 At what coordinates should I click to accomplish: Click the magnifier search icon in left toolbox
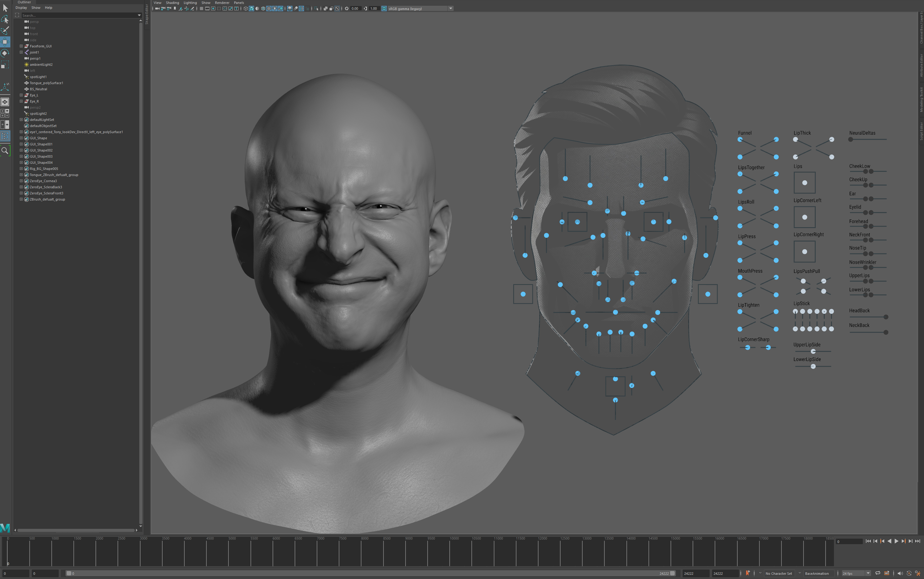(5, 151)
